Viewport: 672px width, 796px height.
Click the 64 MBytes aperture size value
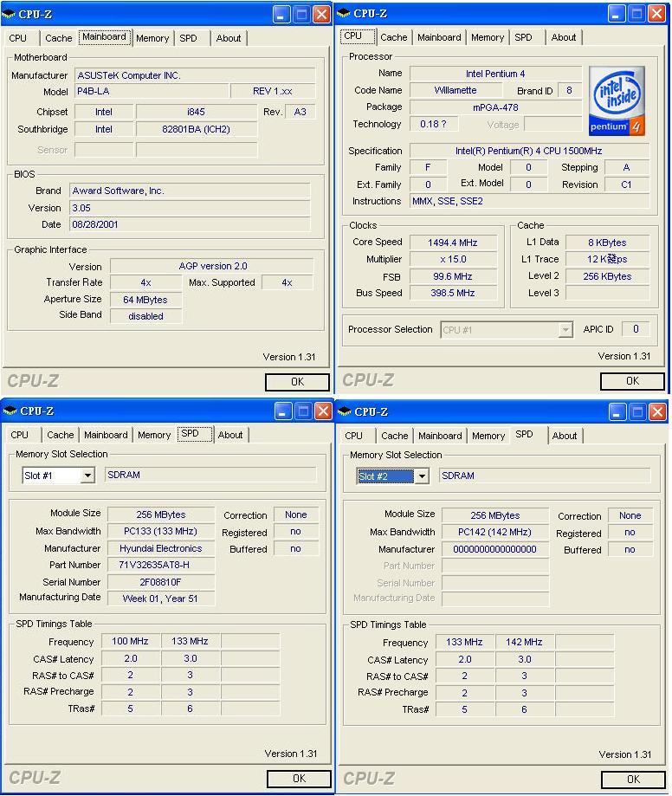(145, 300)
